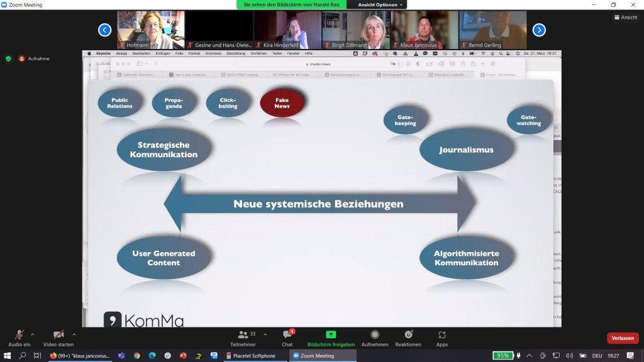Viewport: 644px width, 362px height.
Task: Show next participants with right arrow
Action: [x=539, y=30]
